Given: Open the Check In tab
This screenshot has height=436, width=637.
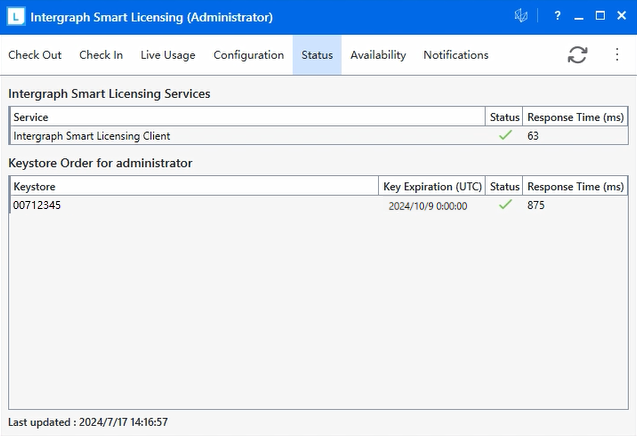Looking at the screenshot, I should click(x=101, y=55).
